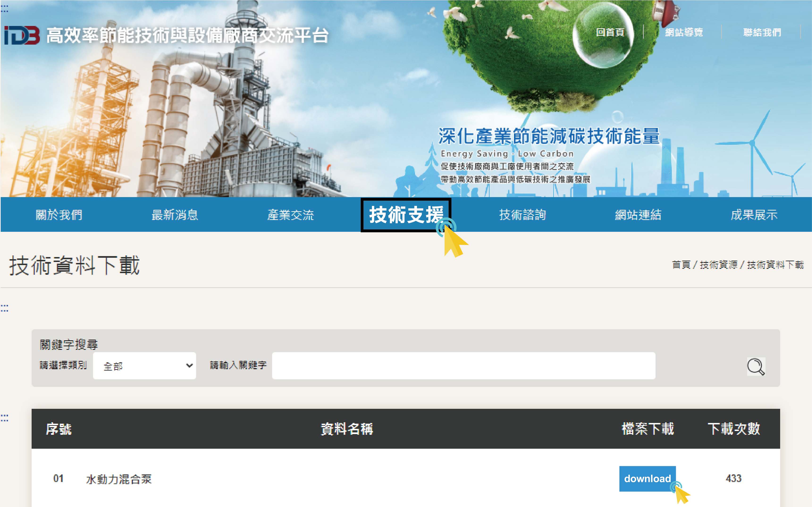
Task: Click the top-left accessibility anchor dots
Action: (x=4, y=8)
